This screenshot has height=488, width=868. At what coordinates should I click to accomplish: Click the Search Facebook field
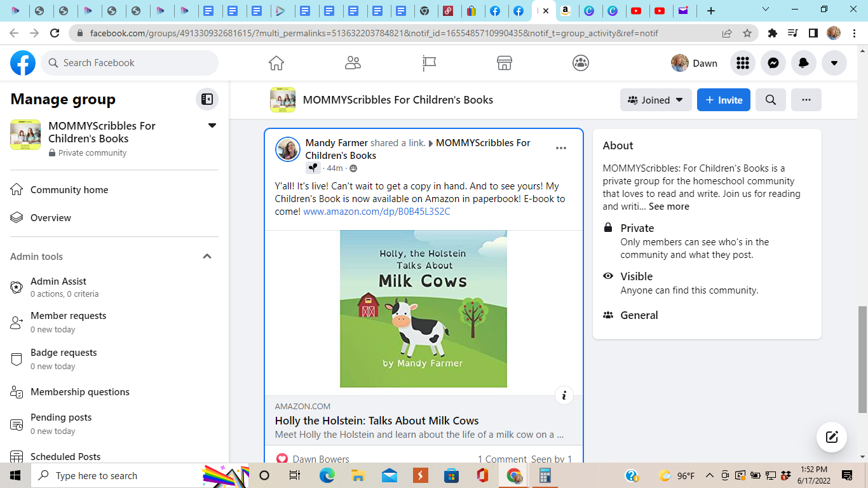[130, 63]
